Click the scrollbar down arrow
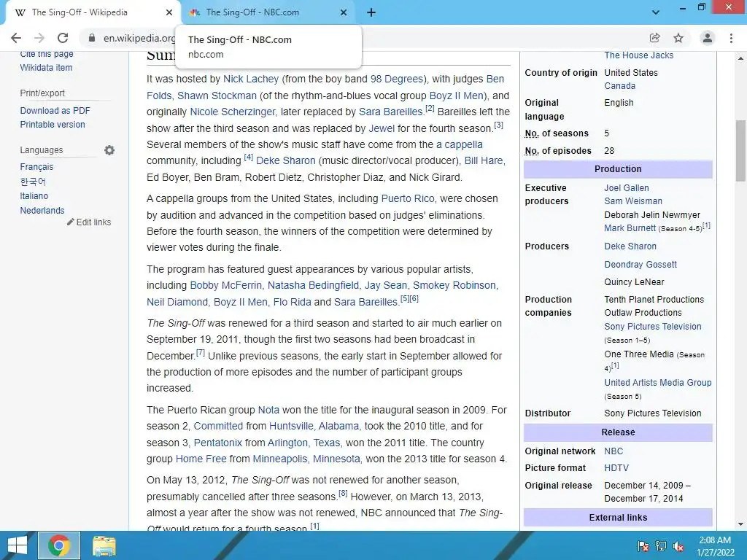 click(740, 524)
